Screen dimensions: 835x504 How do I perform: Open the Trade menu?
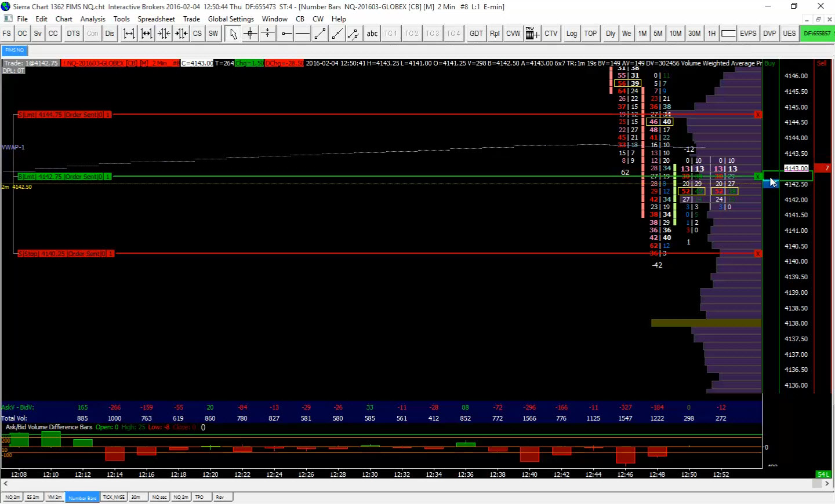[x=191, y=19]
